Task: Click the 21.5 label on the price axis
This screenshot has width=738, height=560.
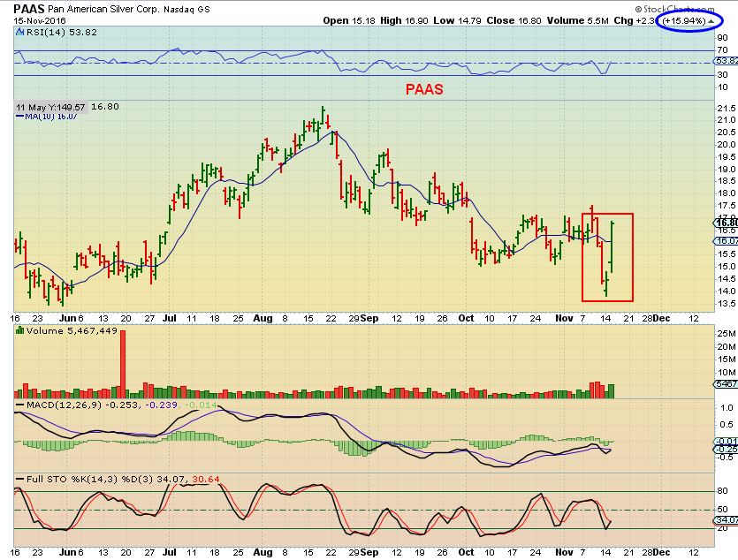Action: point(727,109)
